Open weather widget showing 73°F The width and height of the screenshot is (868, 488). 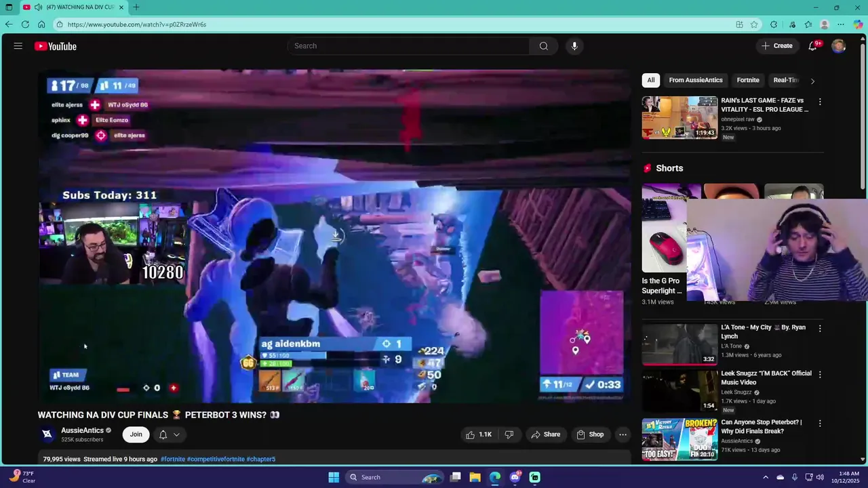(22, 477)
